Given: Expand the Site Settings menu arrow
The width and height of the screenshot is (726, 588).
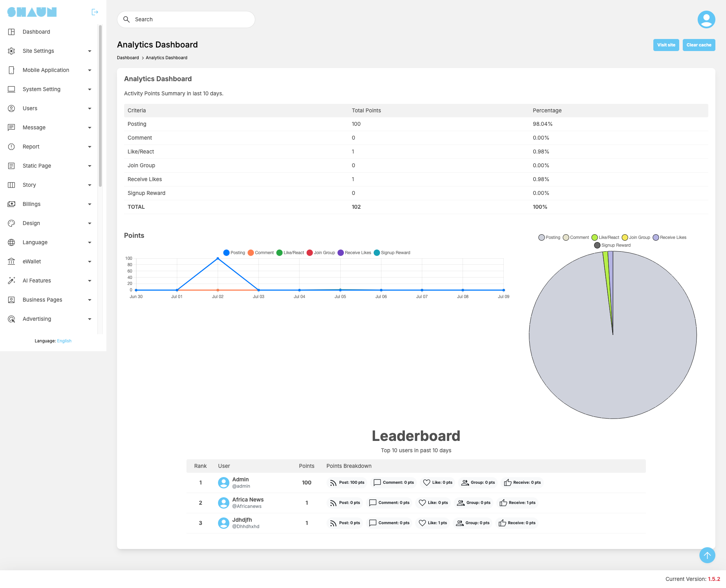Looking at the screenshot, I should coord(90,51).
